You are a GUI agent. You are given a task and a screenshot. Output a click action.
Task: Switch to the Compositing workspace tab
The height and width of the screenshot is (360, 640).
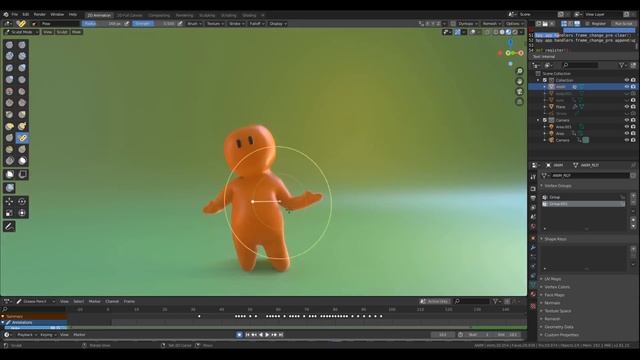coord(159,15)
